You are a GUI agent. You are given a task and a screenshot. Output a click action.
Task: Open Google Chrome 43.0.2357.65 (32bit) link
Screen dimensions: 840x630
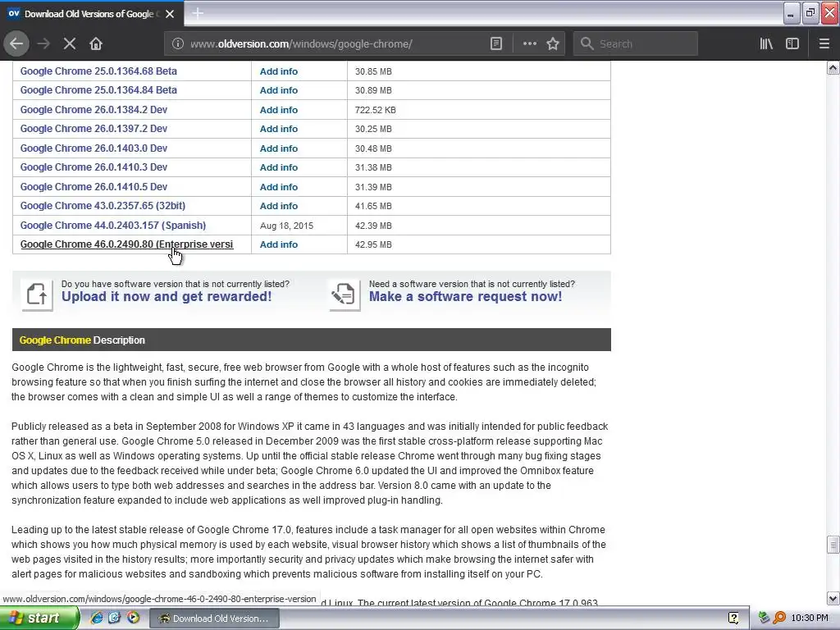click(x=103, y=206)
